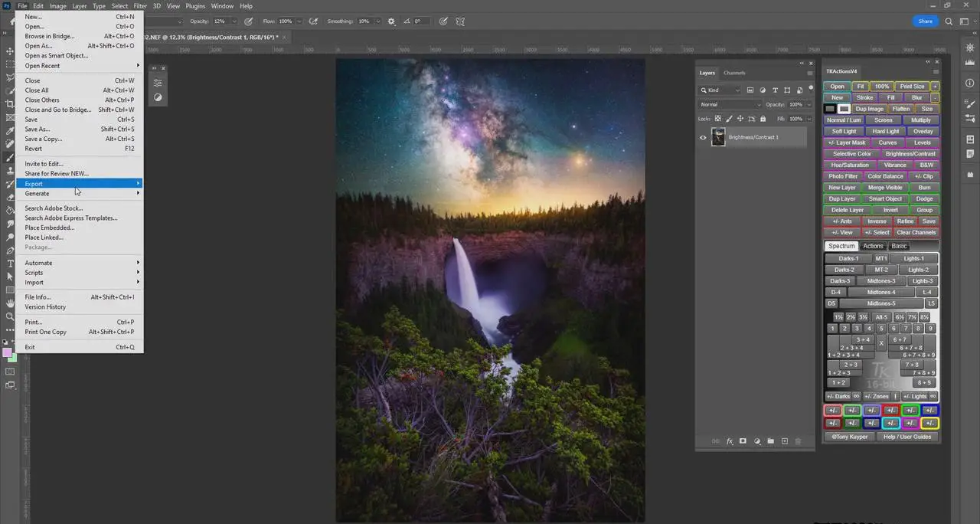This screenshot has height=524, width=980.
Task: Click the Merge Visible button
Action: (x=885, y=188)
